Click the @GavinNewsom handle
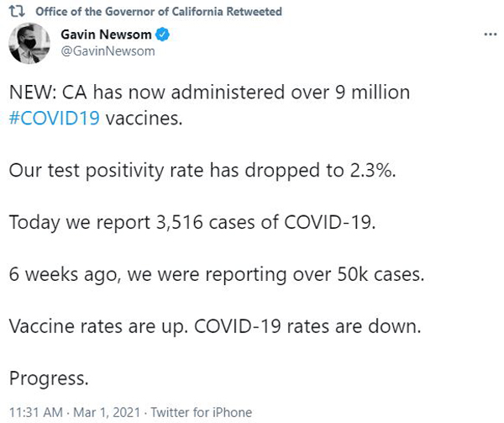The width and height of the screenshot is (504, 423). click(x=108, y=51)
